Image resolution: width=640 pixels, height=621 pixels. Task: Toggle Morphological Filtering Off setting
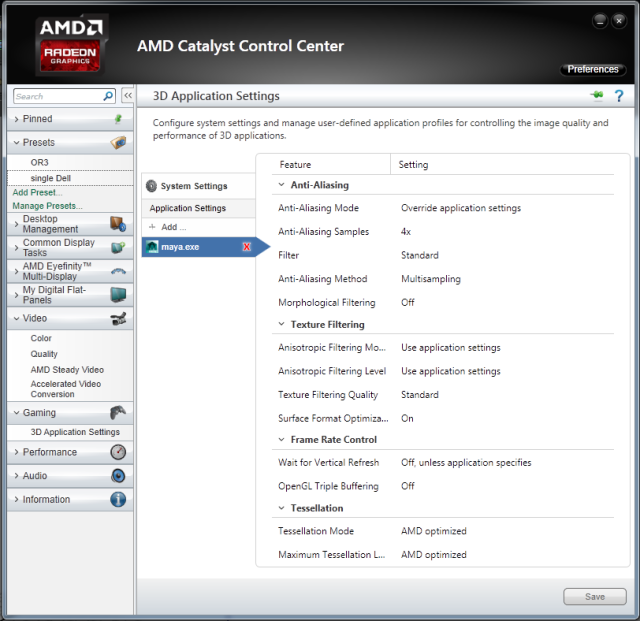coord(407,303)
